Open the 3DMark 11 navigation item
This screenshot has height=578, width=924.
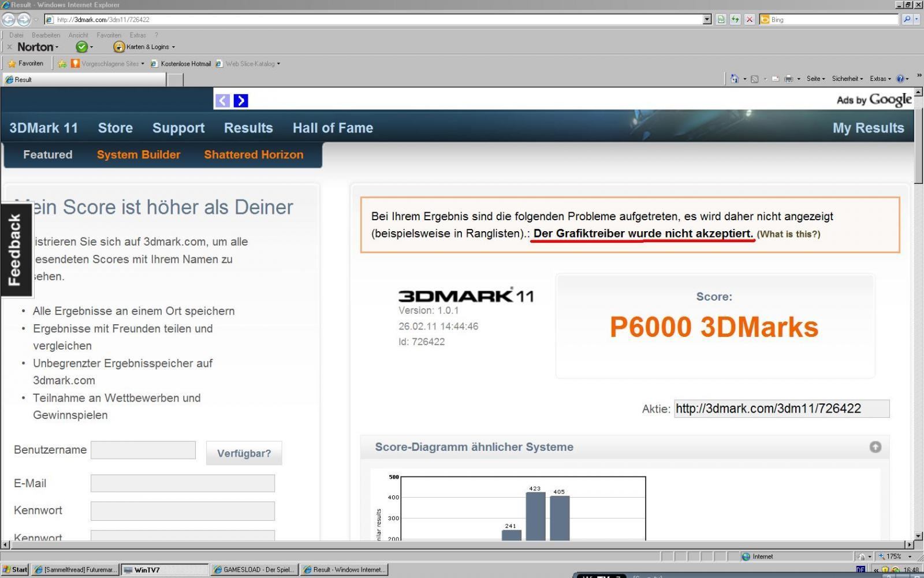[44, 128]
